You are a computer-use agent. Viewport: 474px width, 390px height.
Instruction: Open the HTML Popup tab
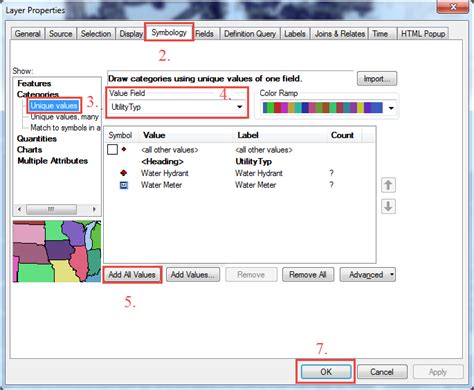click(x=423, y=34)
